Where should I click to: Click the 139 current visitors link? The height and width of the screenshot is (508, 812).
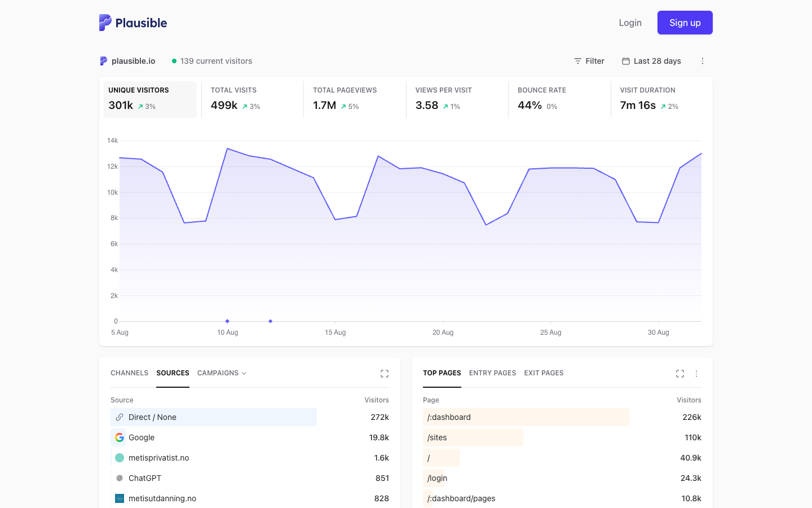[212, 61]
